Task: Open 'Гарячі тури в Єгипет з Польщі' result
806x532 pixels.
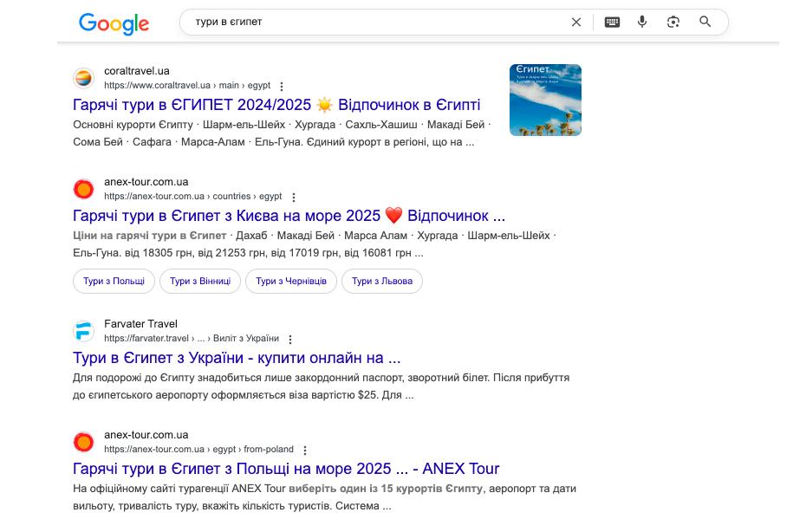Action: 286,469
